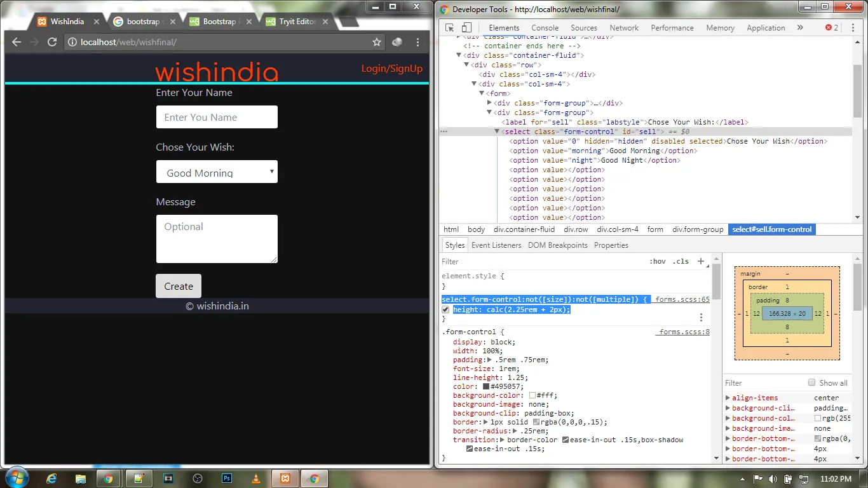
Task: Click the Login/SignUp link
Action: (392, 69)
